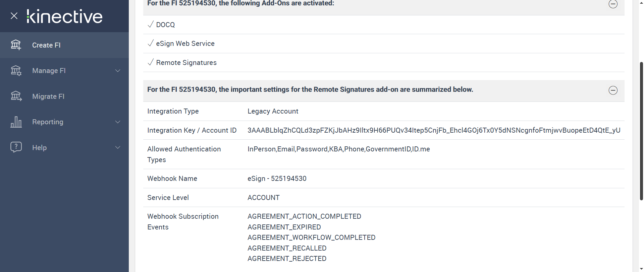
Task: Select the Integration Key value text
Action: pyautogui.click(x=434, y=130)
